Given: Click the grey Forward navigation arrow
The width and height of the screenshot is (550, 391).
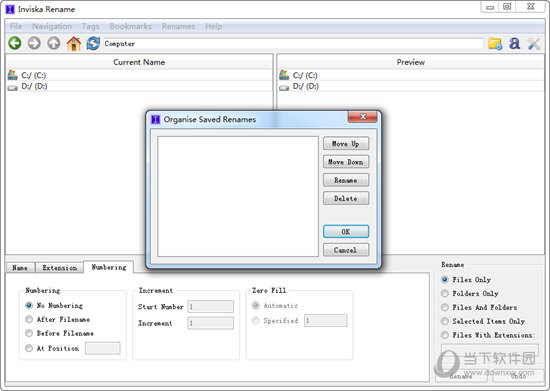Looking at the screenshot, I should (34, 43).
